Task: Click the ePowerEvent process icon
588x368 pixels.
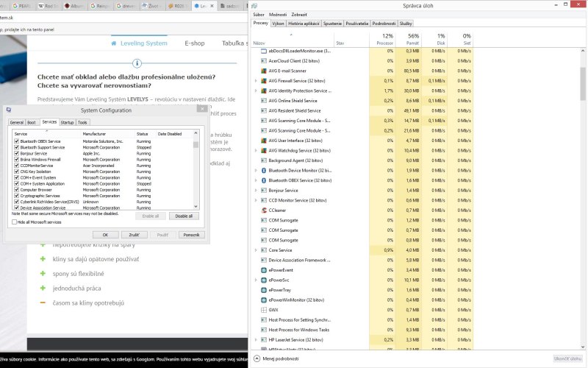Action: pyautogui.click(x=264, y=270)
